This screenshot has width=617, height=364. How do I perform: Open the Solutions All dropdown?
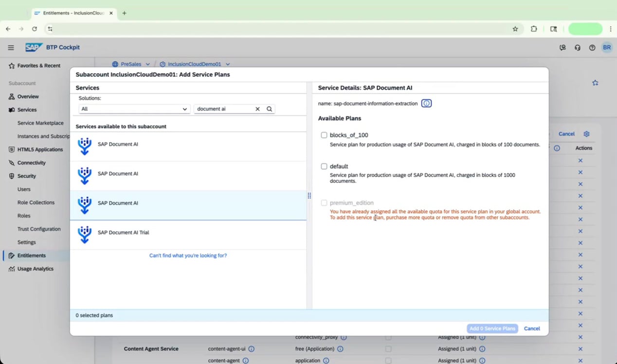(x=134, y=109)
